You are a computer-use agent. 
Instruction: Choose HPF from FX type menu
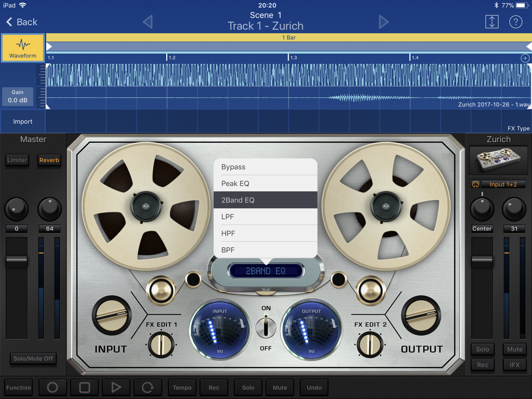click(265, 233)
